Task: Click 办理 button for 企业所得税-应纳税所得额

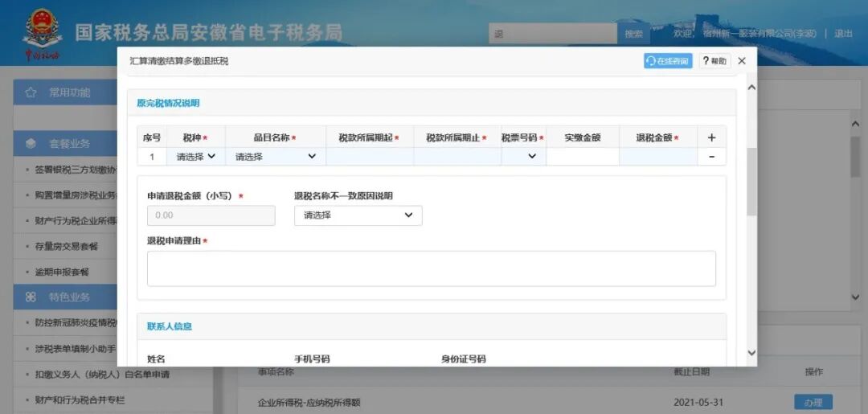Action: [813, 403]
